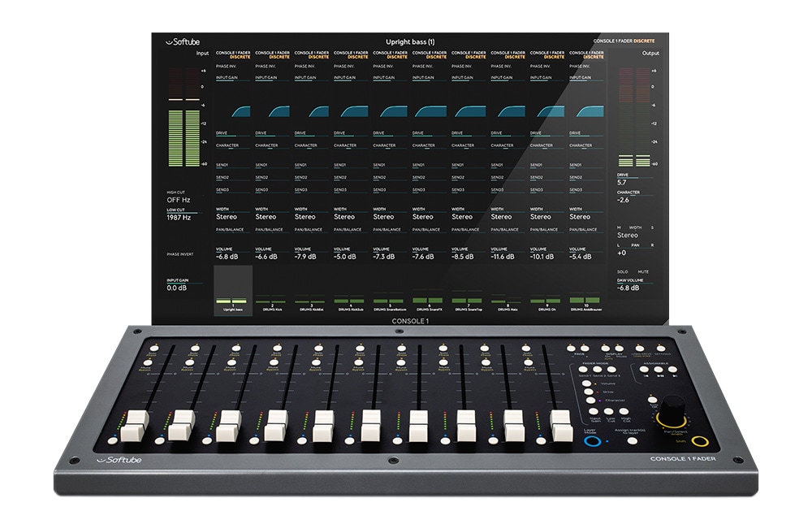The width and height of the screenshot is (812, 507).
Task: Click the Output level meter on screen
Action: coord(635,117)
